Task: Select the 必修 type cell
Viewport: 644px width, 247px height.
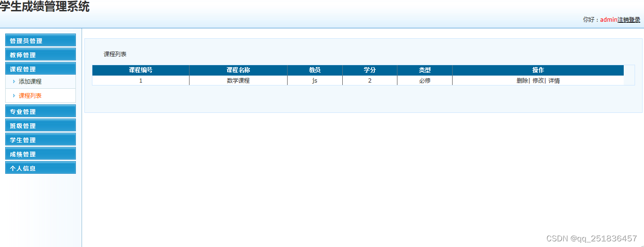Action: click(x=425, y=81)
